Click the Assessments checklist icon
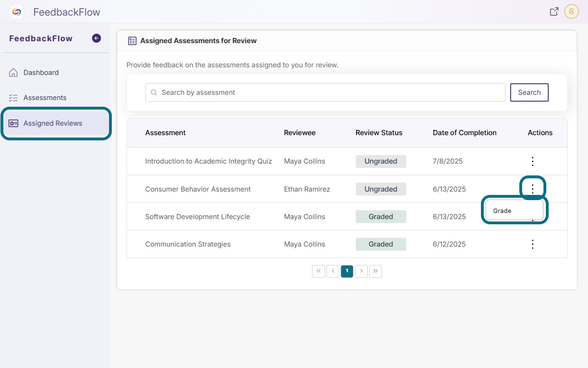 pyautogui.click(x=13, y=98)
